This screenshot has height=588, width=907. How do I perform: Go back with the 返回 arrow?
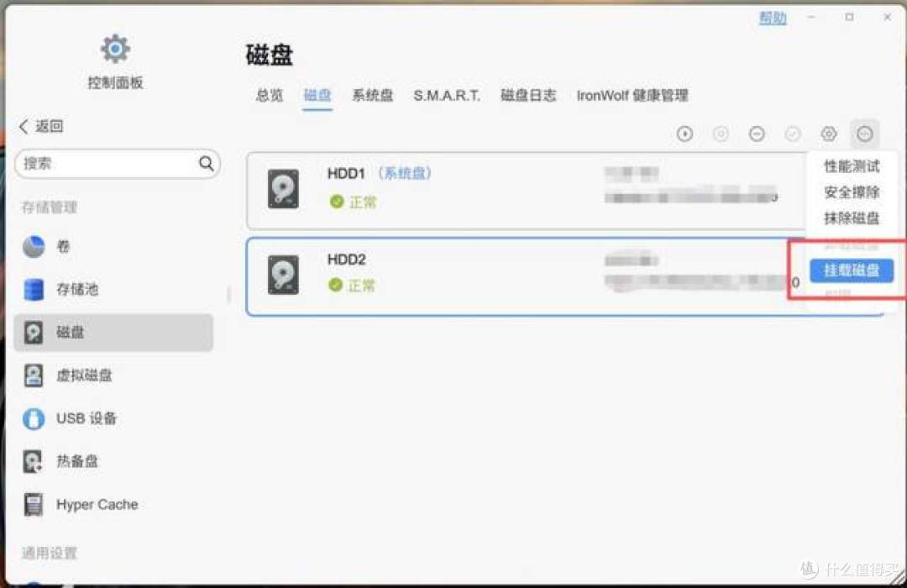[40, 126]
